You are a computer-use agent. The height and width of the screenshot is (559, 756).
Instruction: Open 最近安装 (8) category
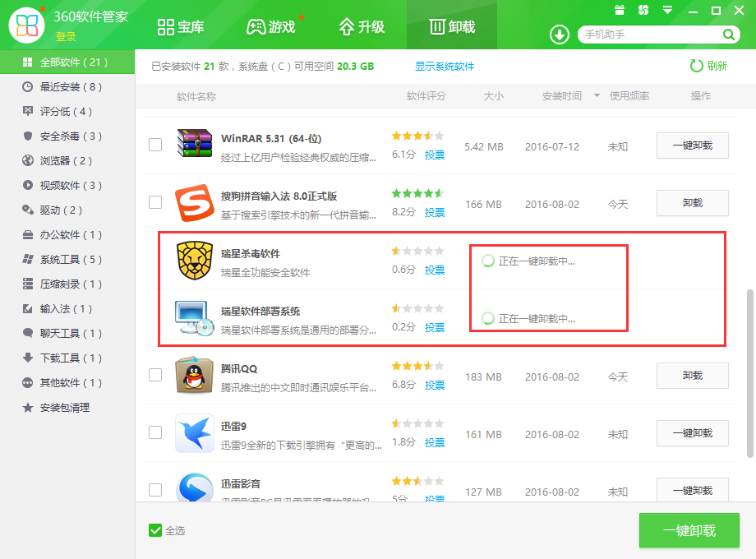(x=67, y=87)
